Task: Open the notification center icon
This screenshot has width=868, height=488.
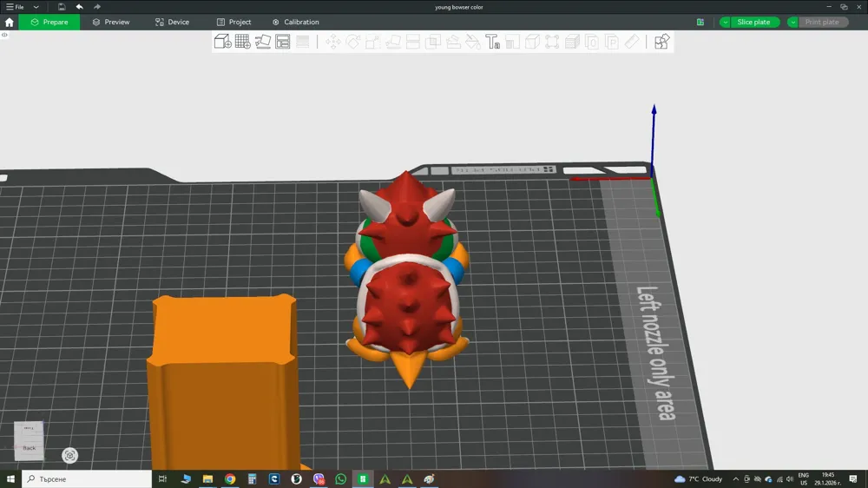Action: pyautogui.click(x=853, y=479)
